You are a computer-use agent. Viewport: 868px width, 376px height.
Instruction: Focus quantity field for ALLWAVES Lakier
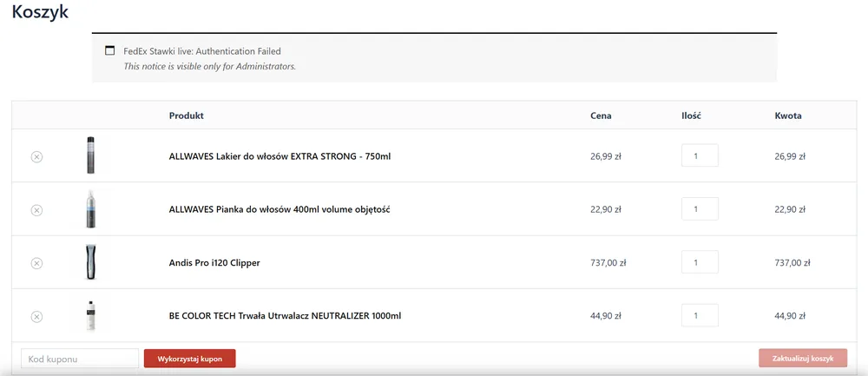click(x=700, y=155)
